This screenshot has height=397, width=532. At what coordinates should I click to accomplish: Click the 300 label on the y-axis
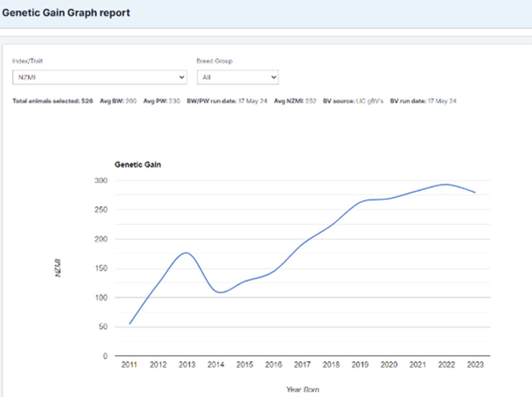[x=101, y=180]
